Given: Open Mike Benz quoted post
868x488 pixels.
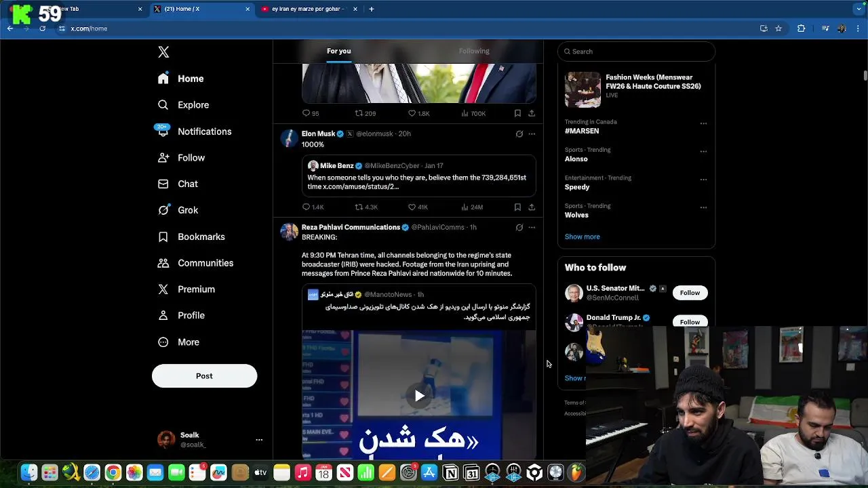Looking at the screenshot, I should [x=418, y=176].
